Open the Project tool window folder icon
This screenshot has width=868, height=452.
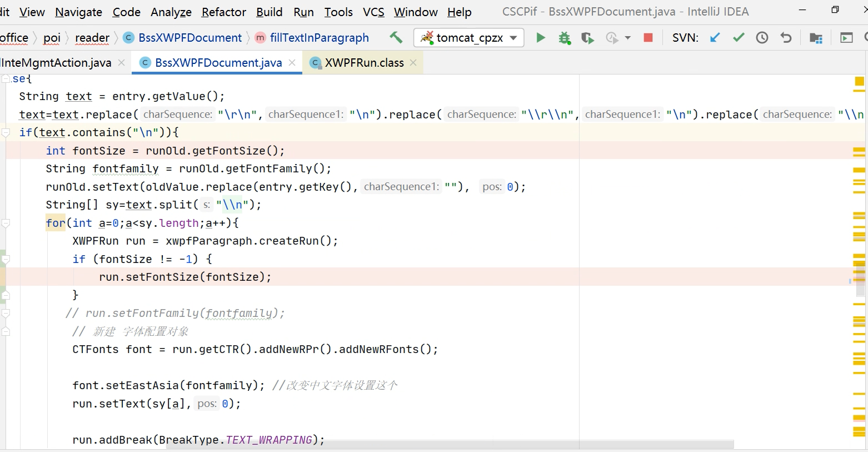click(816, 38)
